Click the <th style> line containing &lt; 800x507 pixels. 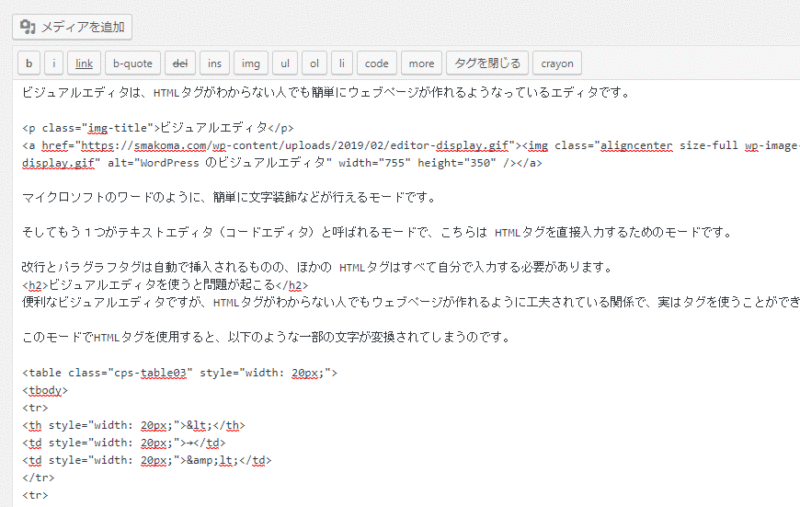pyautogui.click(x=134, y=425)
